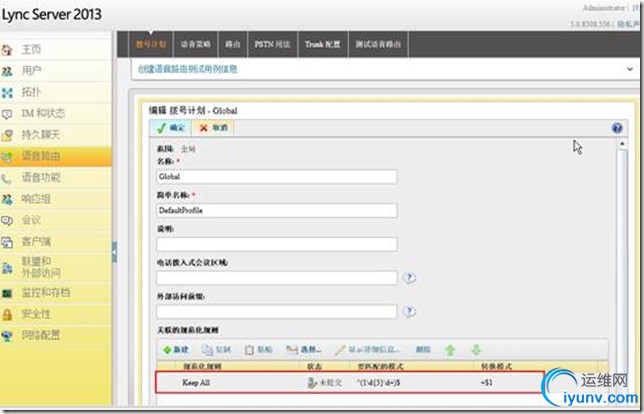Switch to 测试语音路由 tab

click(378, 44)
